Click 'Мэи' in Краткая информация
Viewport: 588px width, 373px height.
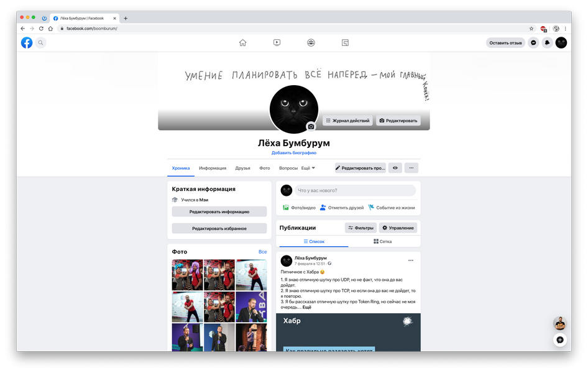[x=204, y=200]
